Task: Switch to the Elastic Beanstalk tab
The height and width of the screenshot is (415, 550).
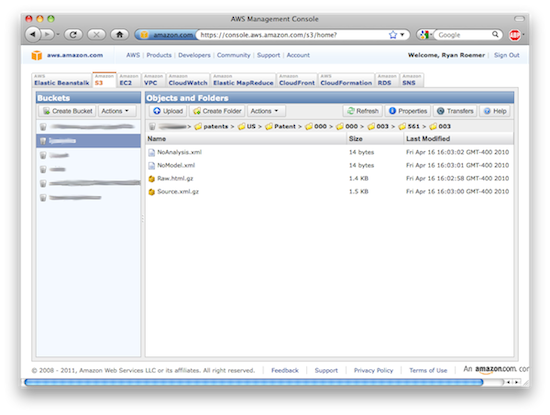Action: click(x=62, y=80)
